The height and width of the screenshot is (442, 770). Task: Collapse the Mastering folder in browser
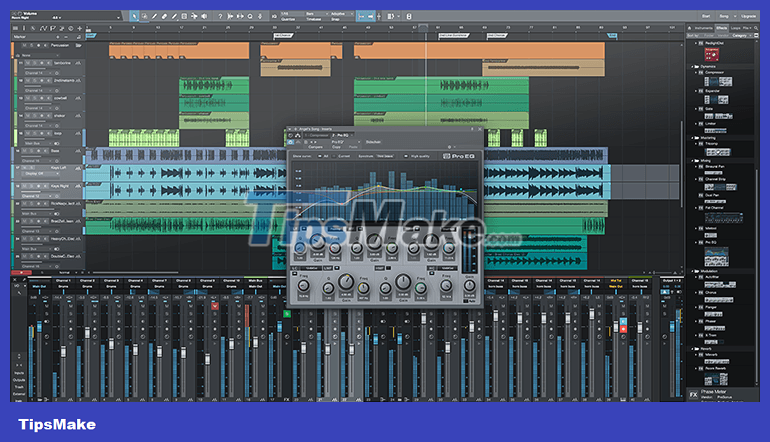pos(692,138)
